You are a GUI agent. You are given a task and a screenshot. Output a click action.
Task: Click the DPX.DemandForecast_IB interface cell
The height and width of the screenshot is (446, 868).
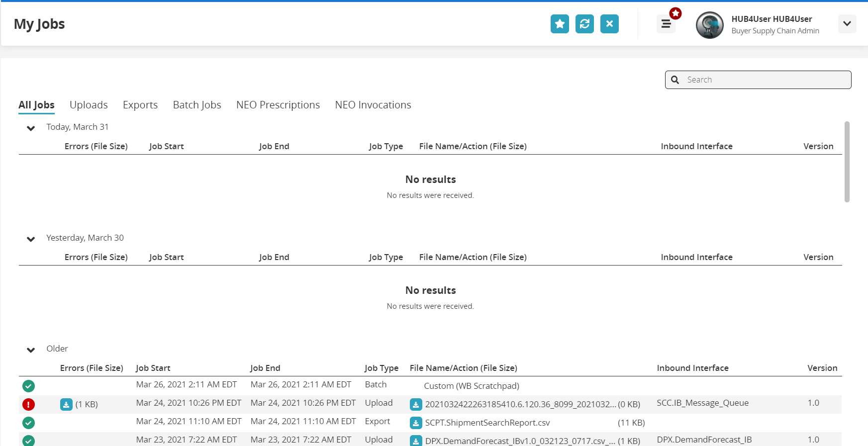[704, 440]
